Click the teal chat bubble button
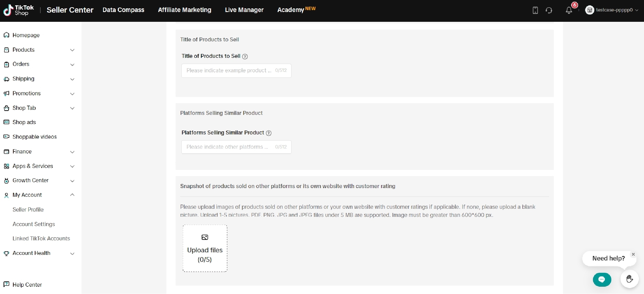644x294 pixels. coord(602,279)
